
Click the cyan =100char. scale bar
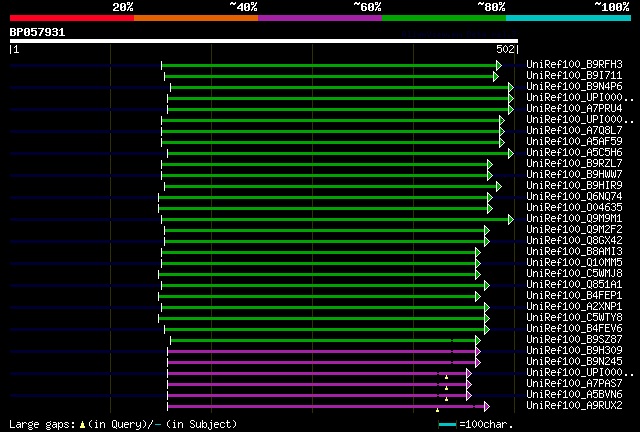point(447,425)
